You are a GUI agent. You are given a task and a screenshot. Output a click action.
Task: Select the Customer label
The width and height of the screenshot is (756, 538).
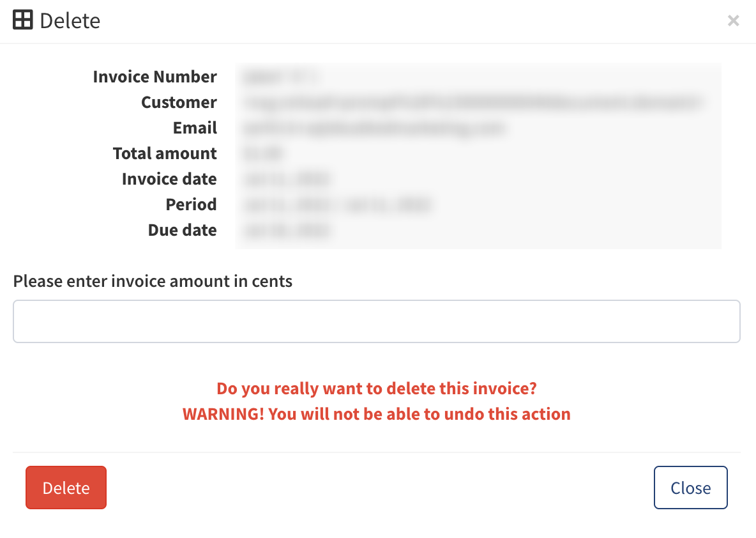click(x=179, y=102)
